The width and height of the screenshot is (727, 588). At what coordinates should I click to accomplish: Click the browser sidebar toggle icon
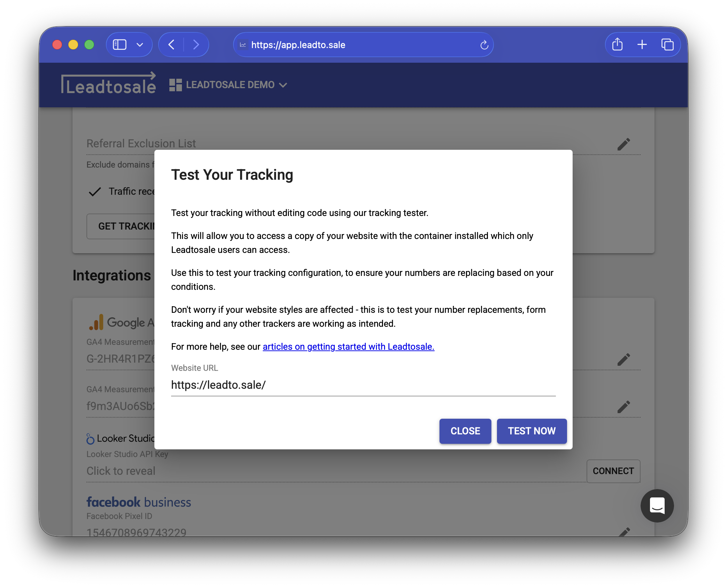tap(120, 45)
